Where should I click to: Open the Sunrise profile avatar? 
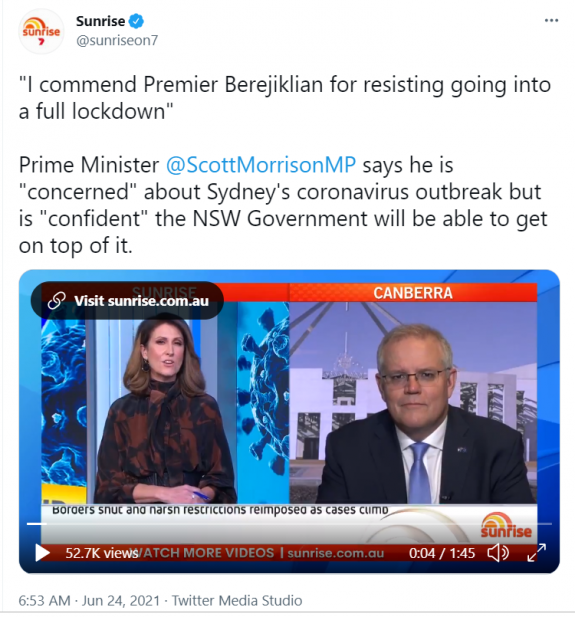tap(41, 31)
